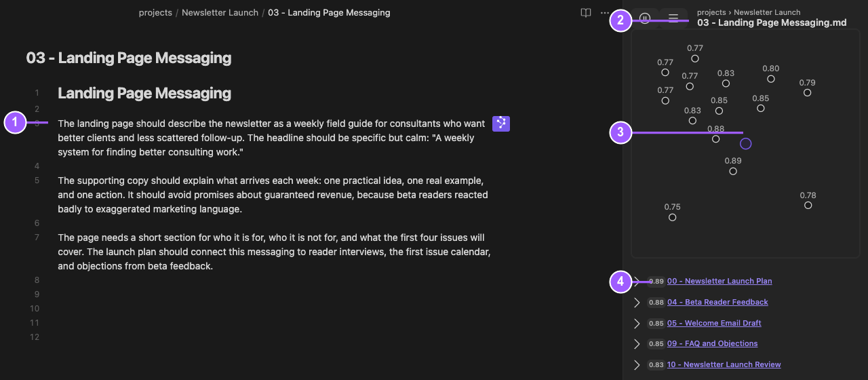This screenshot has width=868, height=380.
Task: Go to the Newsletter Launch breadcrumb
Action: pyautogui.click(x=220, y=12)
